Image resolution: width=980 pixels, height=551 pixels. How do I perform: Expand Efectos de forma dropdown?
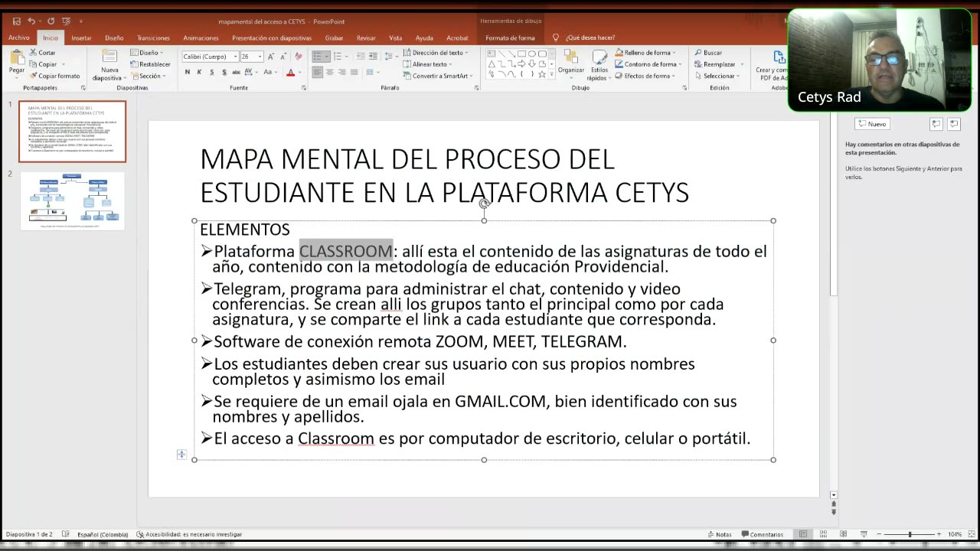click(x=645, y=76)
